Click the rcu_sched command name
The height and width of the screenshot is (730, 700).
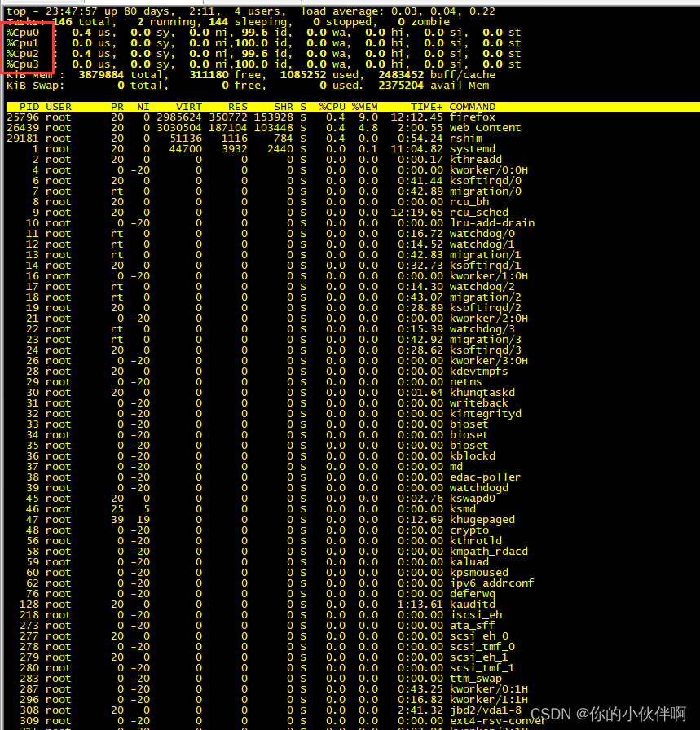479,213
